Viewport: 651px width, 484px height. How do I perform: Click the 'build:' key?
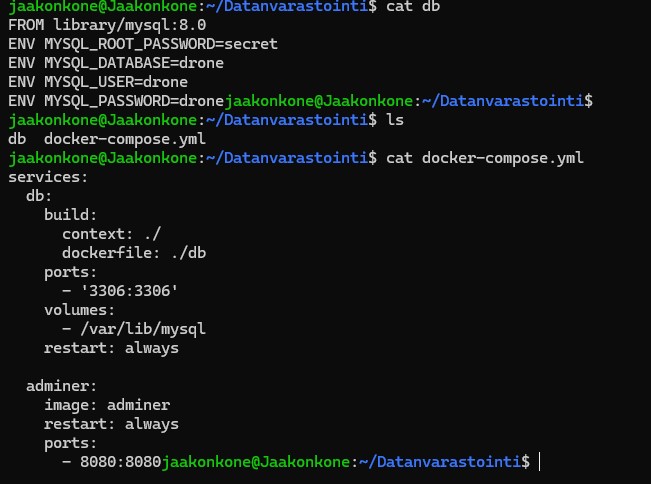point(70,215)
